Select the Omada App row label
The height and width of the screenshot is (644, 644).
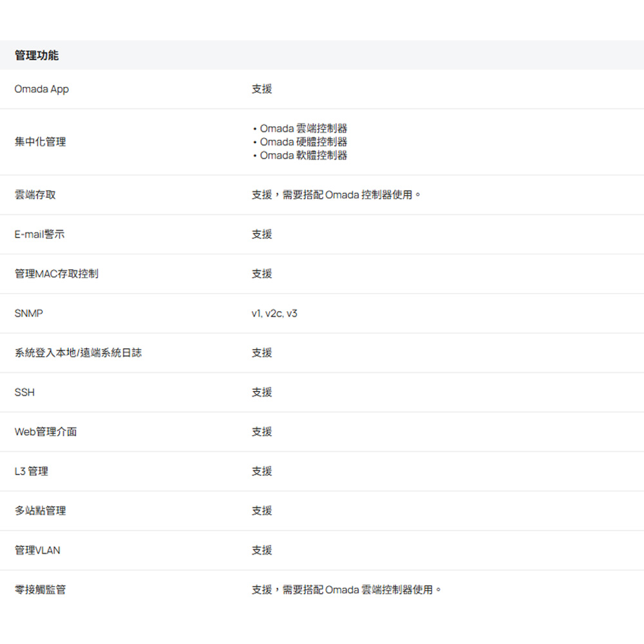pos(42,89)
